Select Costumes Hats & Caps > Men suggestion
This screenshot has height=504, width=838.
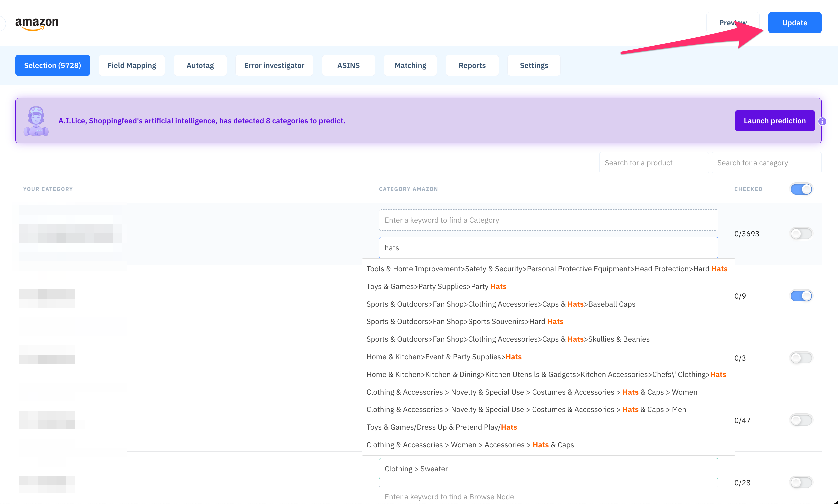point(548,410)
